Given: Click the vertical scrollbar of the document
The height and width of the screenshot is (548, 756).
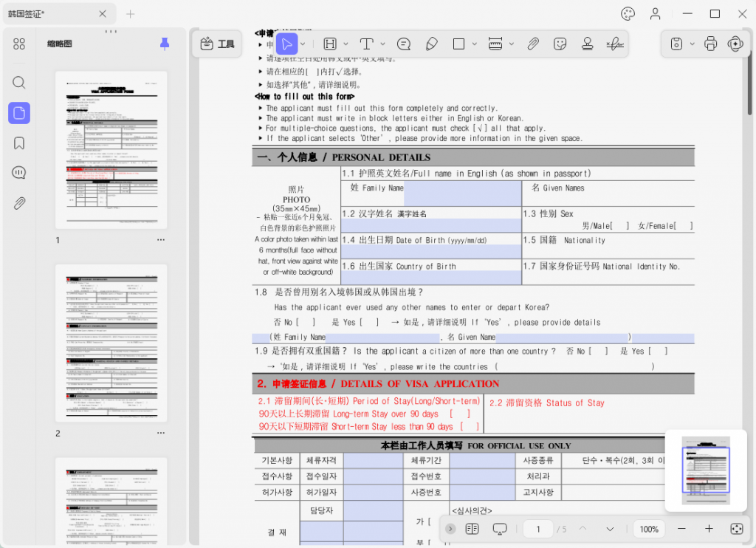Looking at the screenshot, I should [750, 82].
